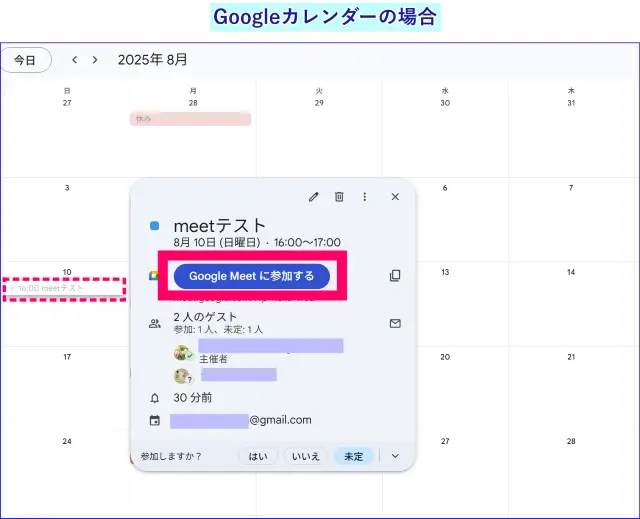The height and width of the screenshot is (519, 640).
Task: Select date 24 in the calendar
Action: coord(67,441)
